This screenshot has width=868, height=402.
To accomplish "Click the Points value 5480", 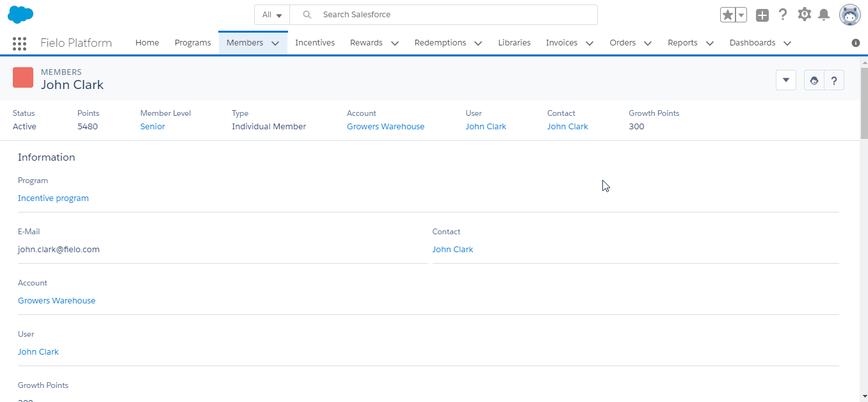I will (88, 127).
